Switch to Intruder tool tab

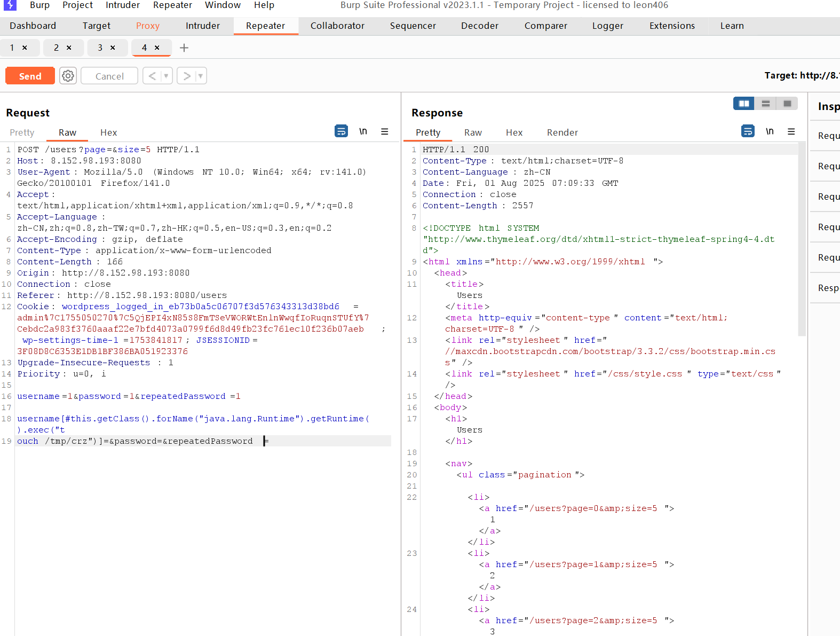coord(203,26)
